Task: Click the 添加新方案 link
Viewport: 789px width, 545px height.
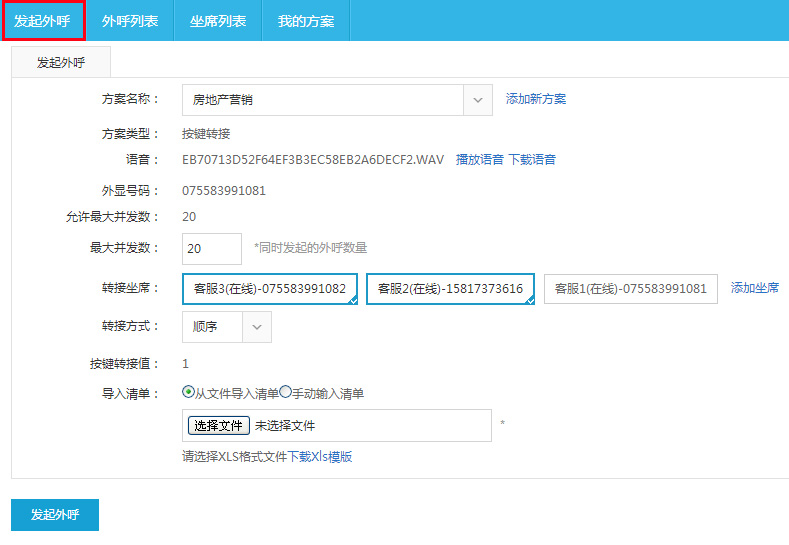Action: point(536,99)
